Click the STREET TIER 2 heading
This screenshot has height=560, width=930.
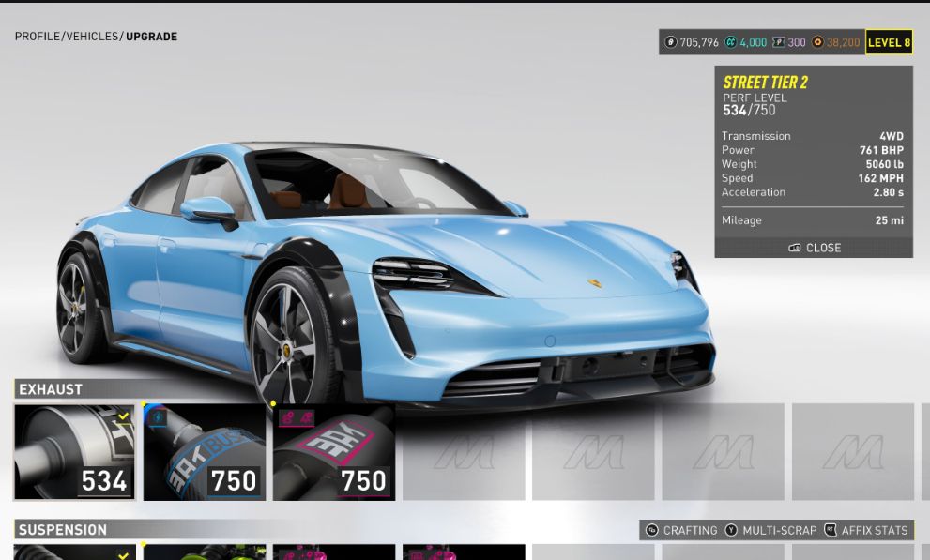coord(765,83)
